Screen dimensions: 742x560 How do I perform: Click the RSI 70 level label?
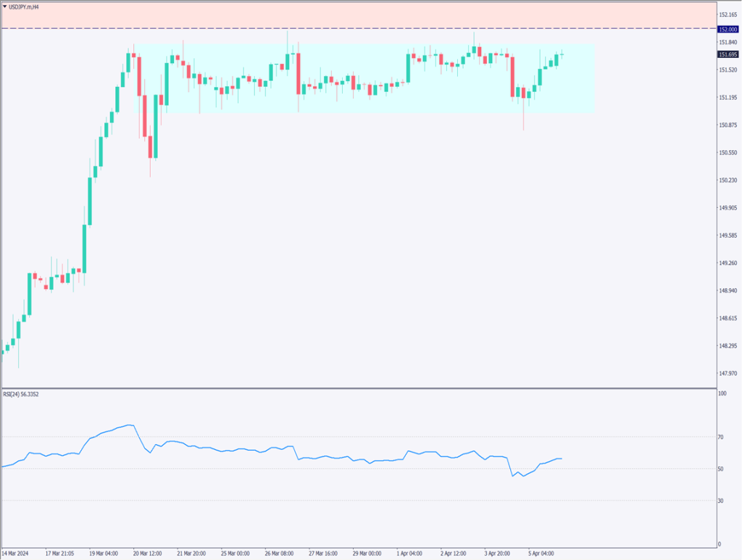[722, 437]
